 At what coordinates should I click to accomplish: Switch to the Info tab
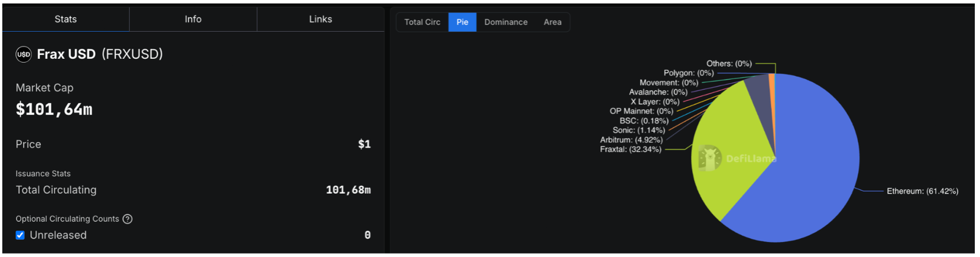[193, 19]
